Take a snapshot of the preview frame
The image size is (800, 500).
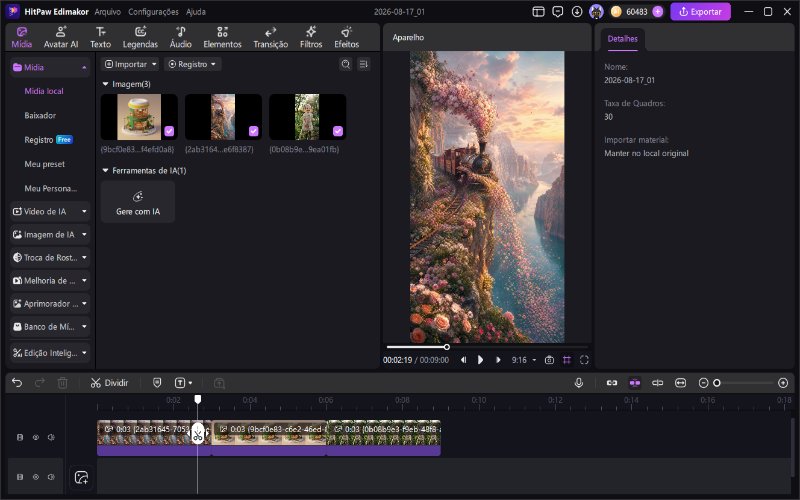tap(549, 360)
